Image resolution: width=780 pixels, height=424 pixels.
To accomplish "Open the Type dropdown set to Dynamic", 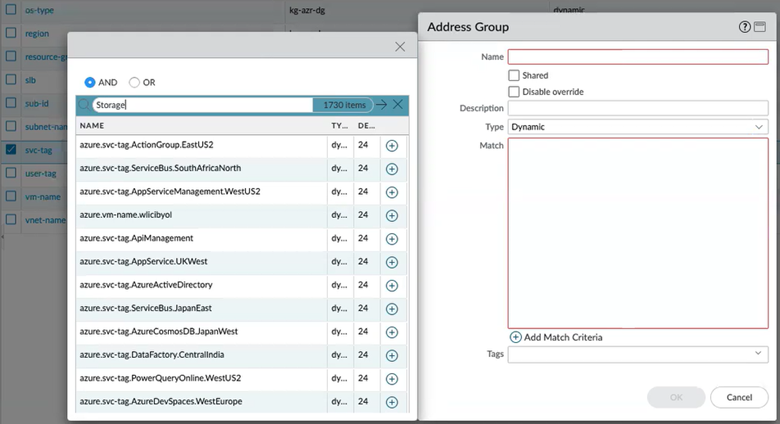I will (637, 127).
